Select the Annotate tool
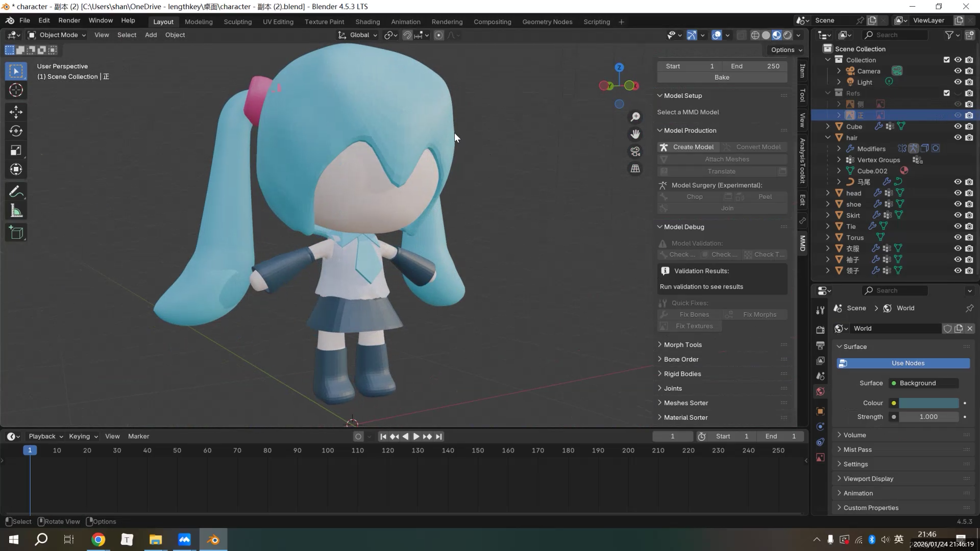The image size is (980, 551). click(16, 192)
